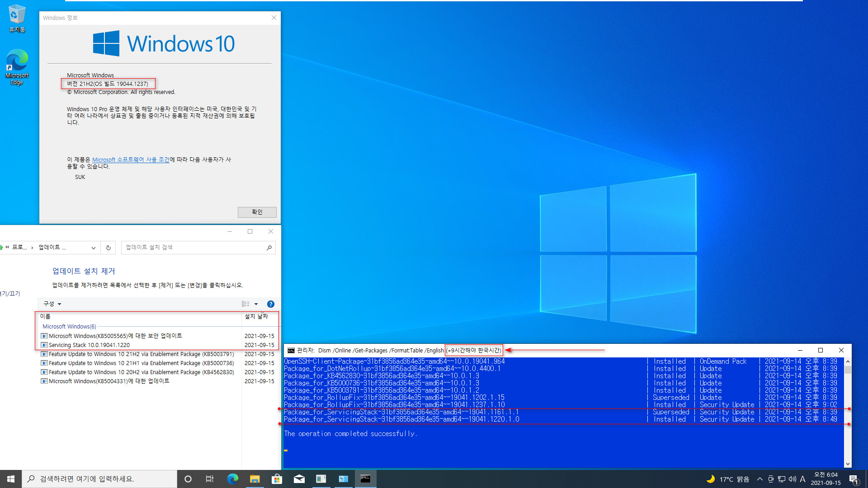
Task: Open the network tray icon
Action: pyautogui.click(x=782, y=479)
